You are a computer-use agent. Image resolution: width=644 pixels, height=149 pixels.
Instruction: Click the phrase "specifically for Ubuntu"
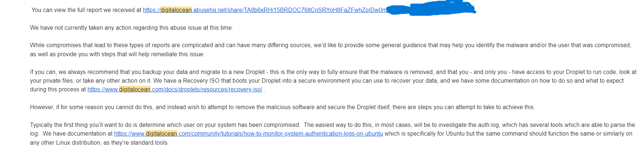click(x=427, y=134)
